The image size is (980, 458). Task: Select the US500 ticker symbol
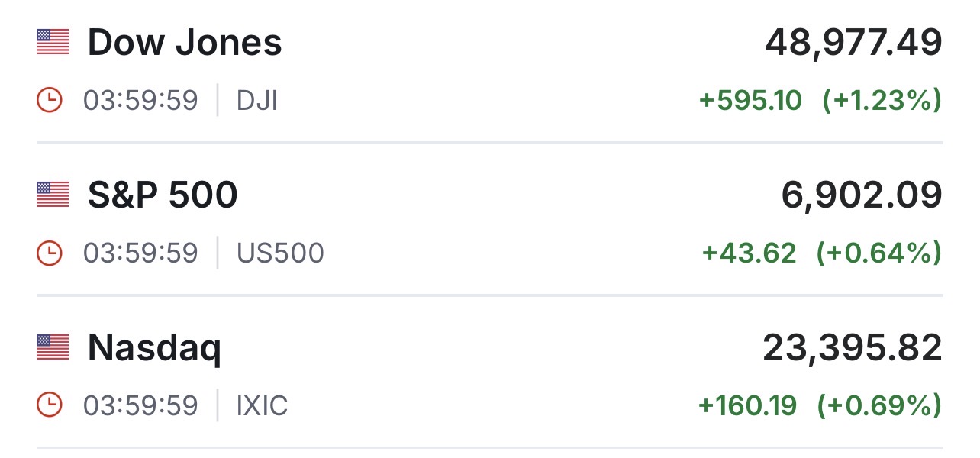280,253
